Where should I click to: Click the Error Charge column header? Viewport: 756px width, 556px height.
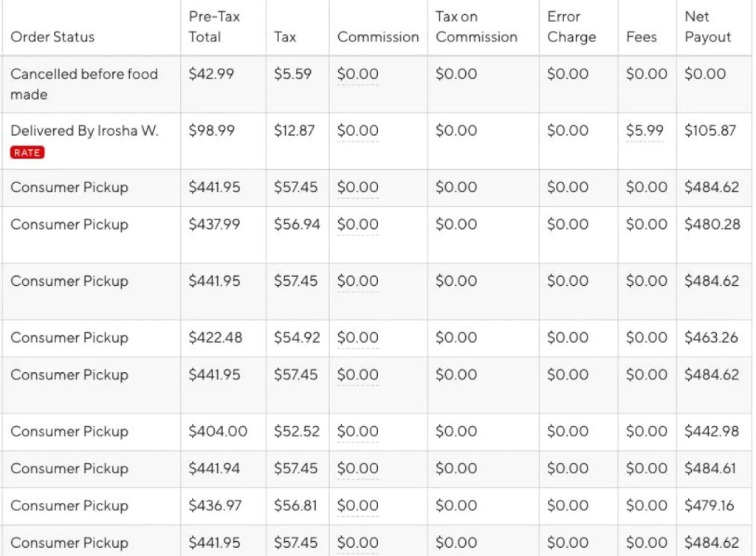(x=571, y=27)
